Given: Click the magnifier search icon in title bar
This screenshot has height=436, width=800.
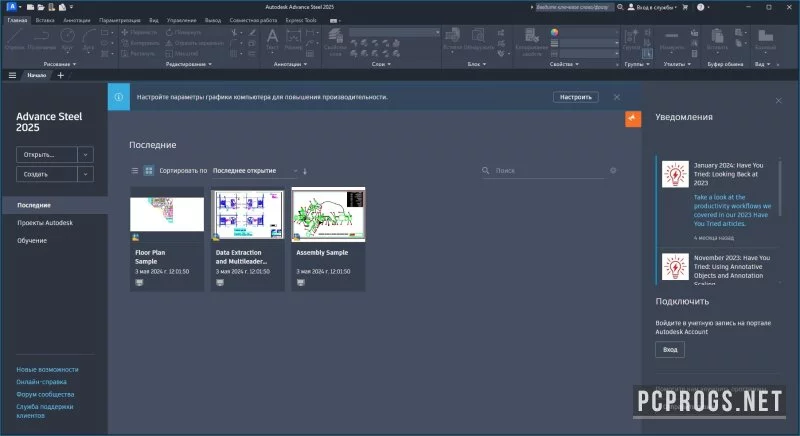Looking at the screenshot, I should (x=620, y=7).
